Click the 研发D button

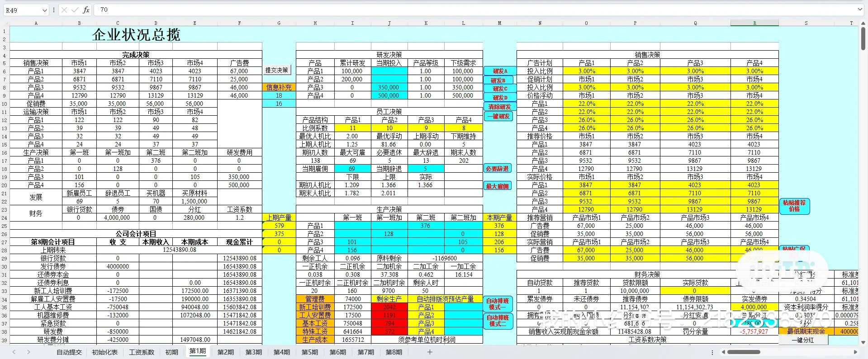[x=500, y=98]
